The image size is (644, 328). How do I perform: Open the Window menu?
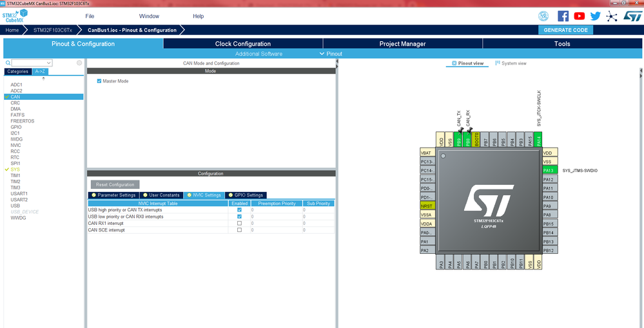149,16
